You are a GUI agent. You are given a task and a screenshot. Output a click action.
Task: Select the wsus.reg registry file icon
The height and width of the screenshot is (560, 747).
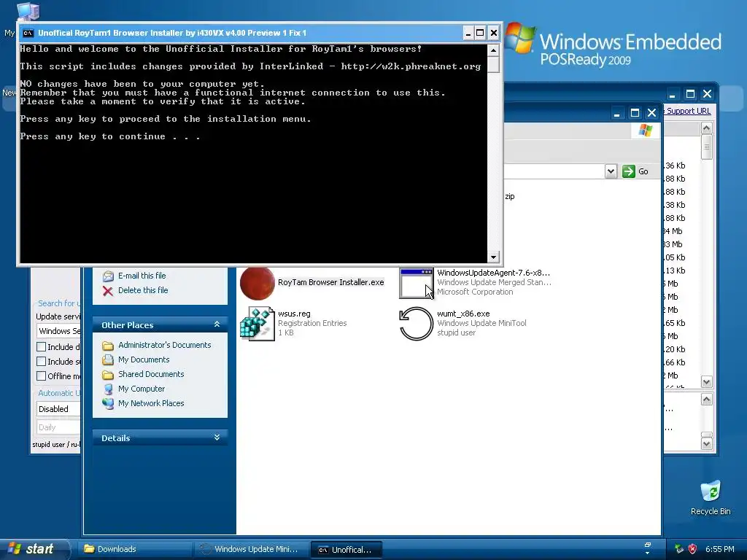tap(258, 324)
